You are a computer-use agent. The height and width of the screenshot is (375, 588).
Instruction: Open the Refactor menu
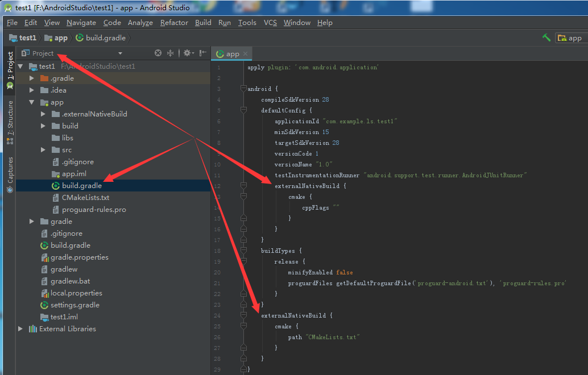[174, 23]
